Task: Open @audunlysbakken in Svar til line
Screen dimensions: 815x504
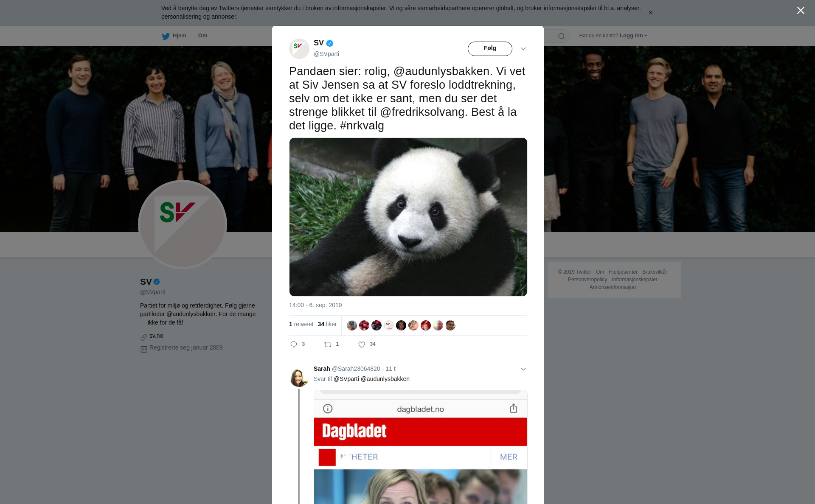Action: pos(385,379)
